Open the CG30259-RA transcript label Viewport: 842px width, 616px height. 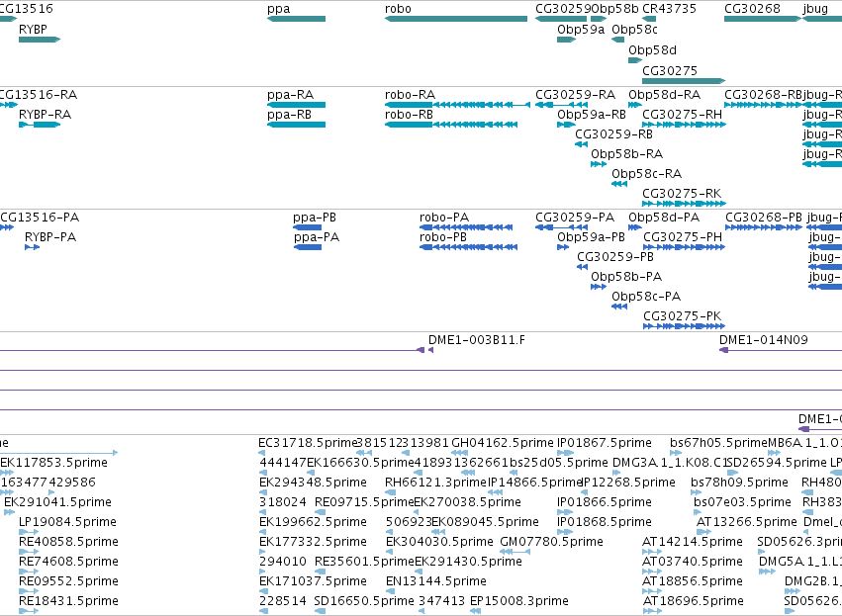(576, 95)
